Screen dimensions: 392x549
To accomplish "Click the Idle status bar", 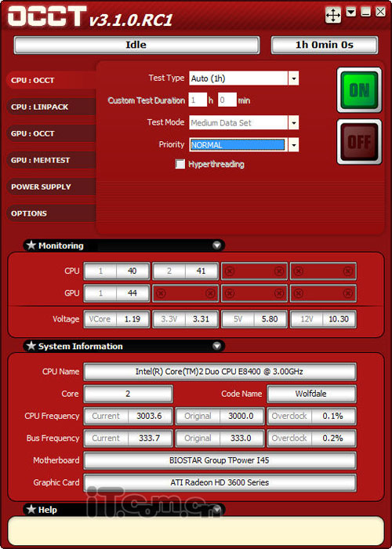I will pos(136,45).
